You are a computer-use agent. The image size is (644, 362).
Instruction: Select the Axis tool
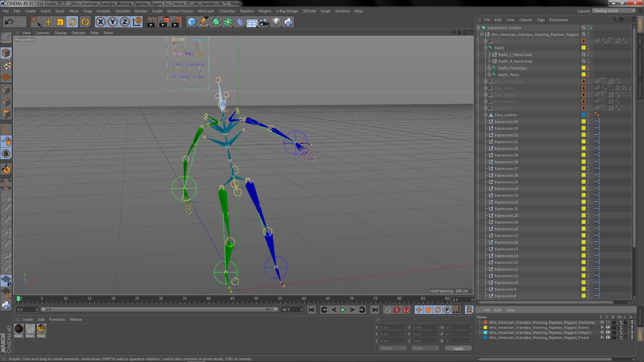click(x=6, y=129)
